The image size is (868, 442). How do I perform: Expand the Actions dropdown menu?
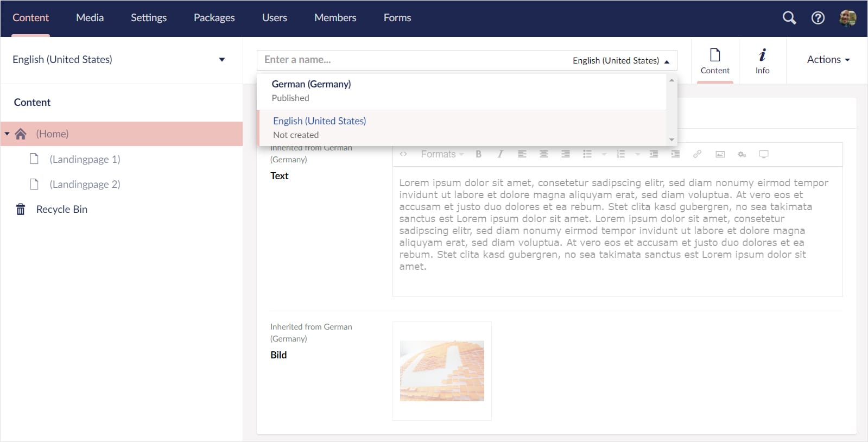click(828, 60)
